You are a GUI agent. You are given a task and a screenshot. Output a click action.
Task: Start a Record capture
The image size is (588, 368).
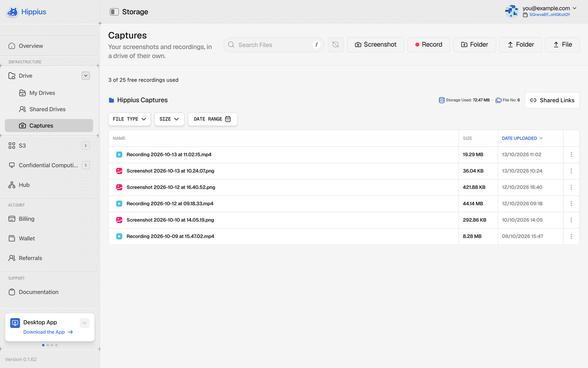(429, 45)
